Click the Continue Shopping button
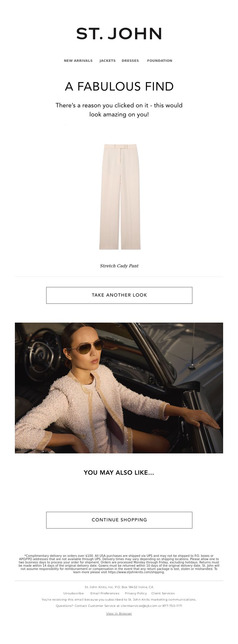The width and height of the screenshot is (238, 644). coord(119,520)
